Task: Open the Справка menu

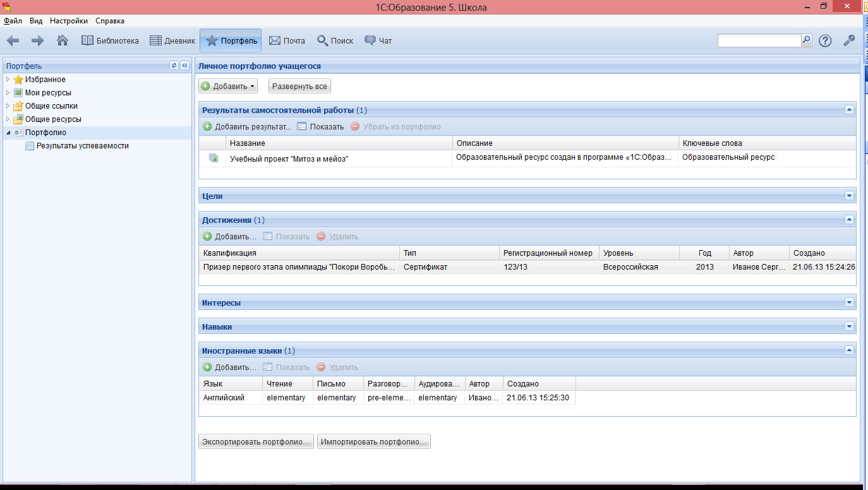Action: pos(110,21)
